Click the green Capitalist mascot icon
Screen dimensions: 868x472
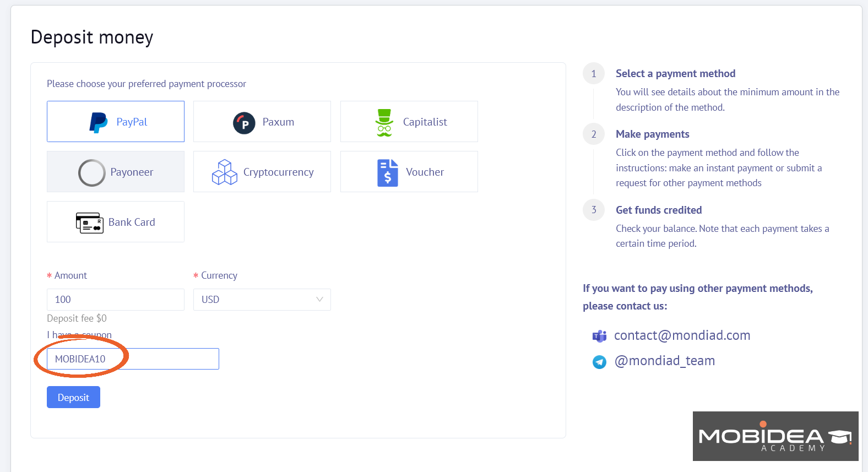pyautogui.click(x=384, y=122)
